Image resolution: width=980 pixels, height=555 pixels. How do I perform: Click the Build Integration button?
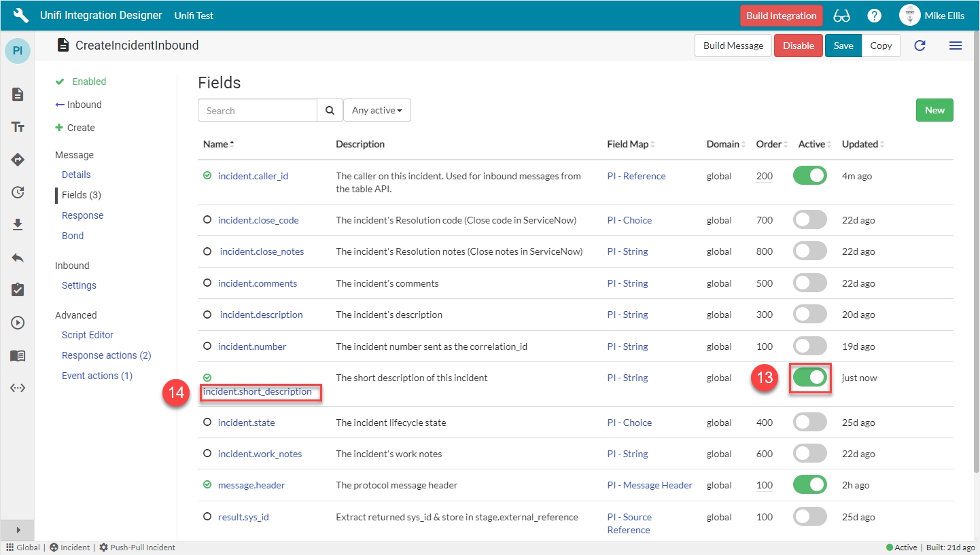click(781, 16)
